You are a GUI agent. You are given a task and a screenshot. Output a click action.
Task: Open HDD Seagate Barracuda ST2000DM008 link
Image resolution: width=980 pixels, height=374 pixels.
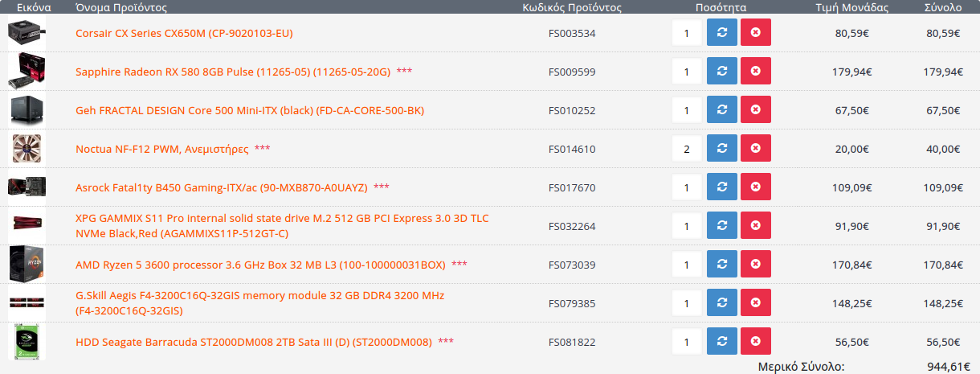tap(254, 342)
